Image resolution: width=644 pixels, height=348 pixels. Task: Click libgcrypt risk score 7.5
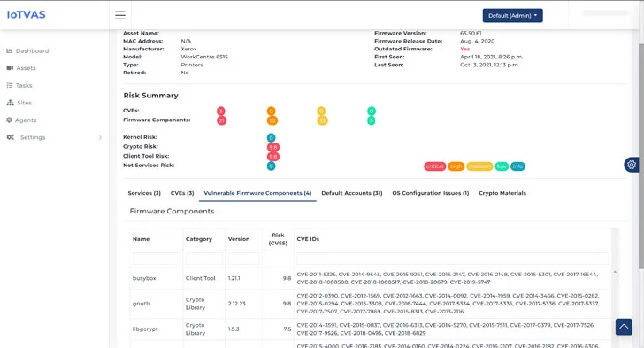coord(287,329)
